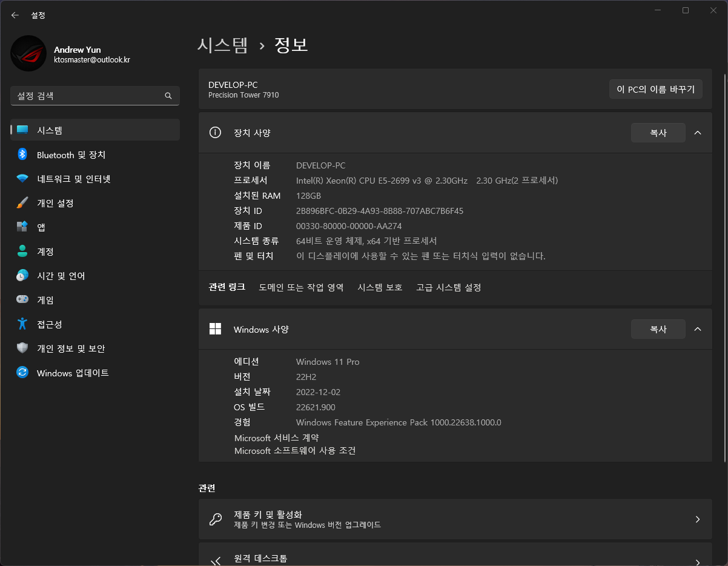Click the Intel Xeon E5-2699 v3 processor value
The width and height of the screenshot is (728, 566).
(427, 181)
